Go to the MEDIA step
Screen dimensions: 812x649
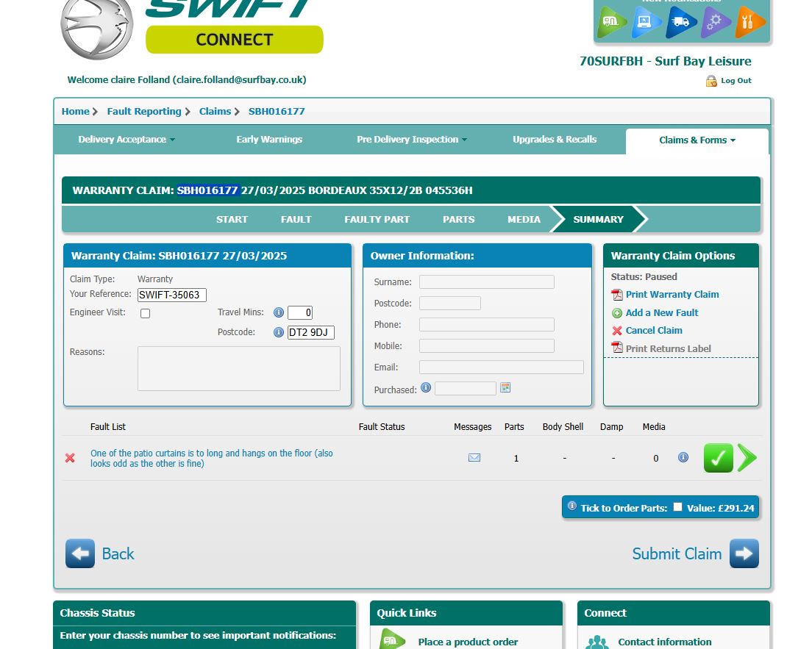(524, 220)
